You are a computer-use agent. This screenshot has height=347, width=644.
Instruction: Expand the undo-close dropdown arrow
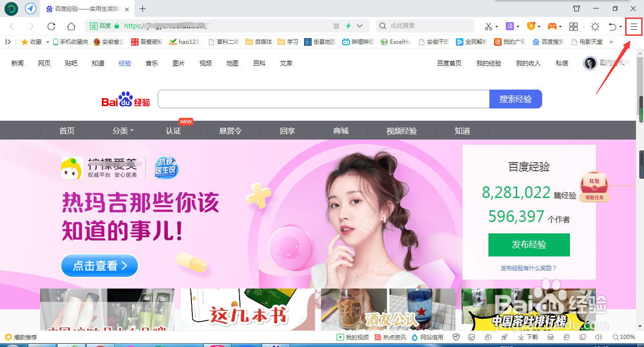[620, 27]
